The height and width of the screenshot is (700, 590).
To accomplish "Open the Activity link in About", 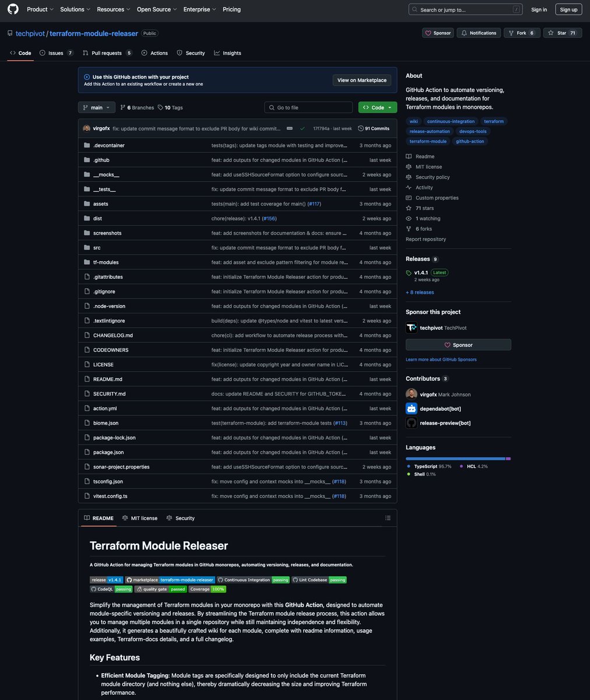I will point(424,187).
